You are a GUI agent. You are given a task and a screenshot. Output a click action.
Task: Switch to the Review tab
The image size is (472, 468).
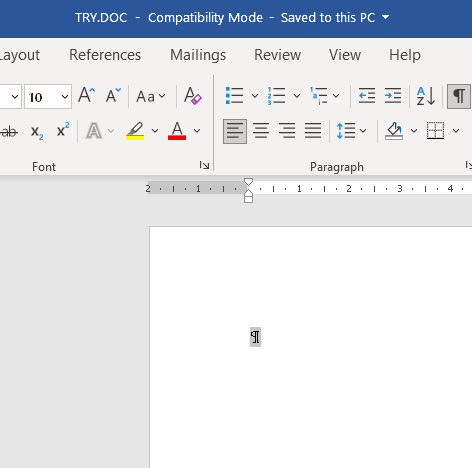pyautogui.click(x=277, y=55)
